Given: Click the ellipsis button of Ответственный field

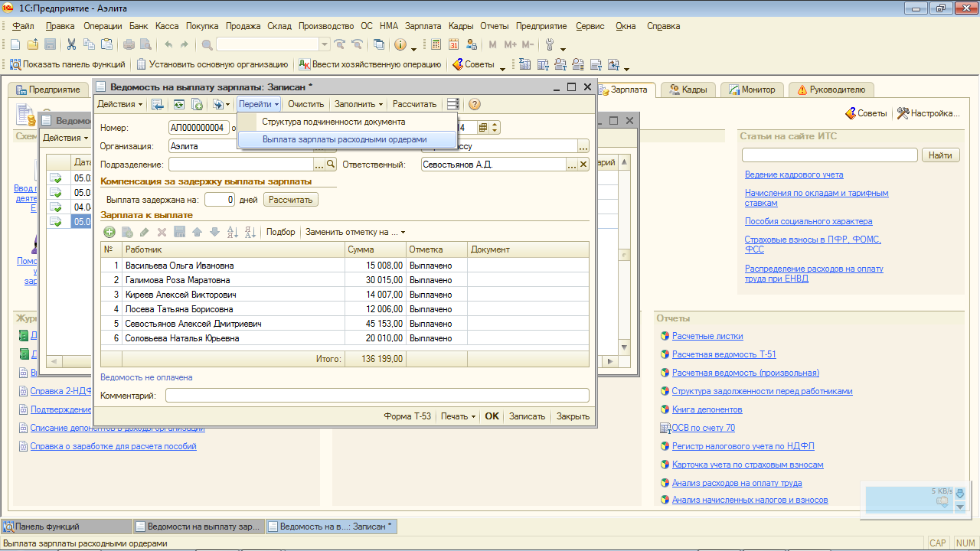Looking at the screenshot, I should click(x=572, y=165).
